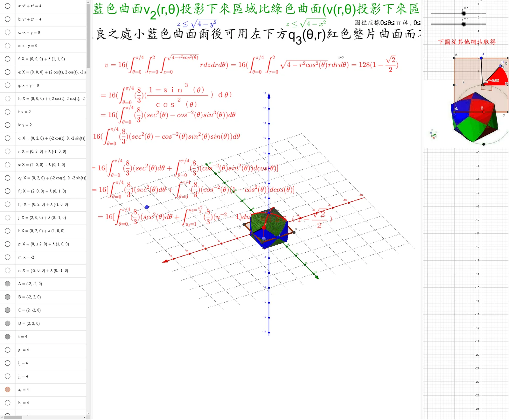This screenshot has width=509, height=420.
Task: Select red point K on segment AC
Action: [x=483, y=112]
